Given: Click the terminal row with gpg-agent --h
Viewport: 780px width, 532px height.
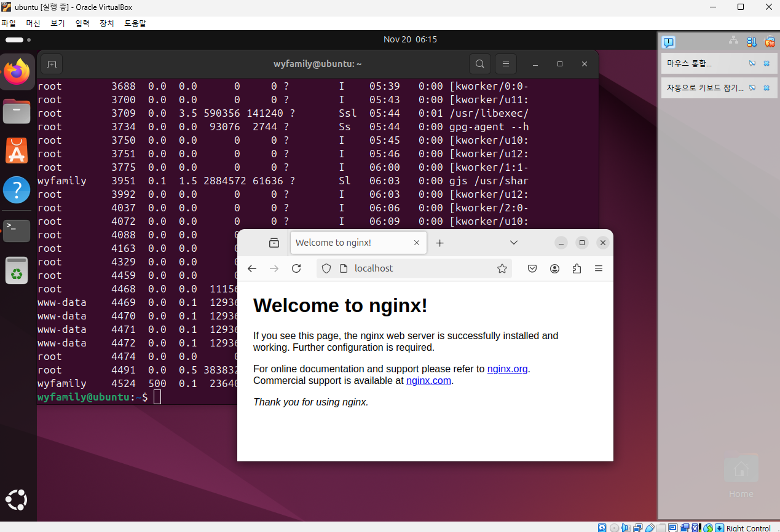Looking at the screenshot, I should (x=283, y=127).
